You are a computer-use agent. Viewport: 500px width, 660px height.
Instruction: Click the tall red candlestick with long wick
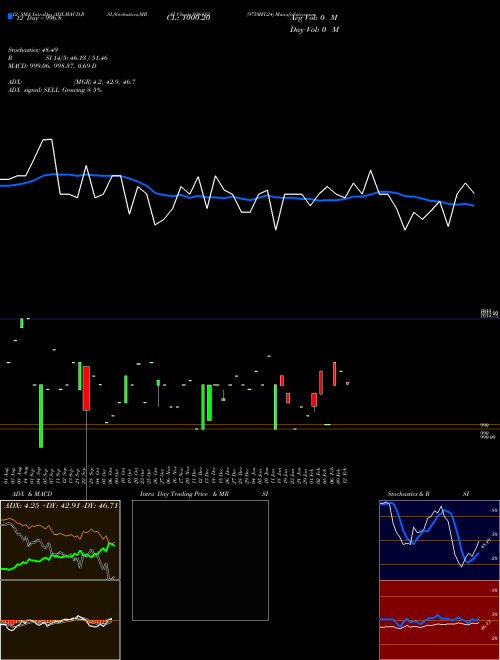coord(86,388)
